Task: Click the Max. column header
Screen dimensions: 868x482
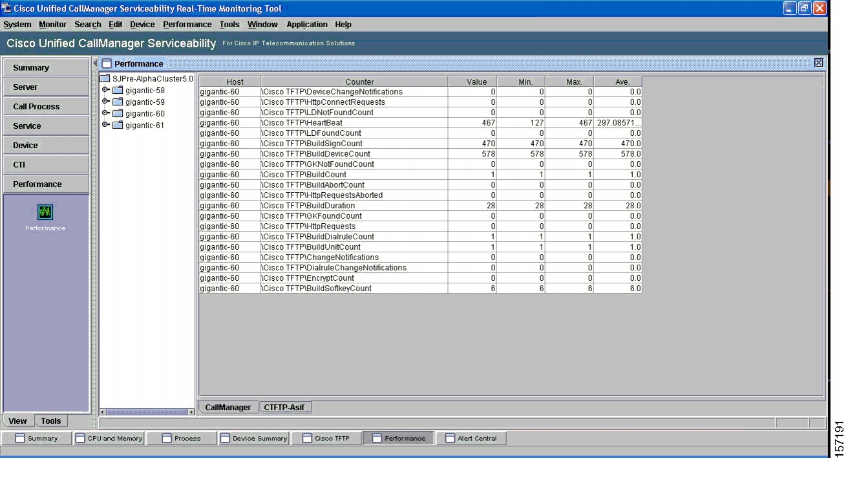Action: click(569, 82)
